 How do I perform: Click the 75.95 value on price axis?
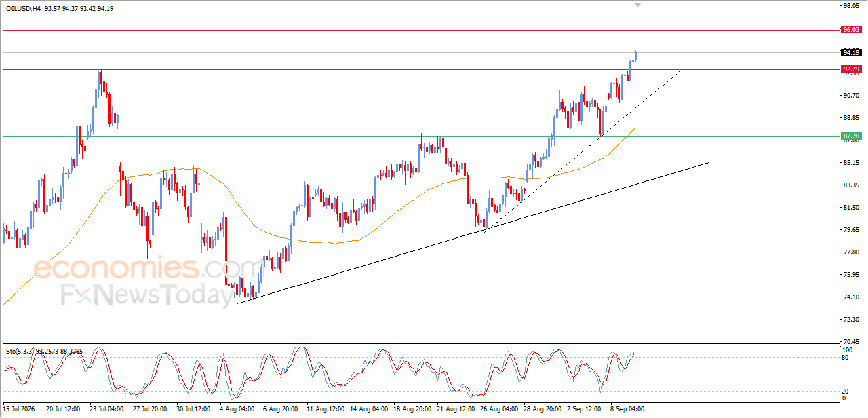[x=851, y=275]
